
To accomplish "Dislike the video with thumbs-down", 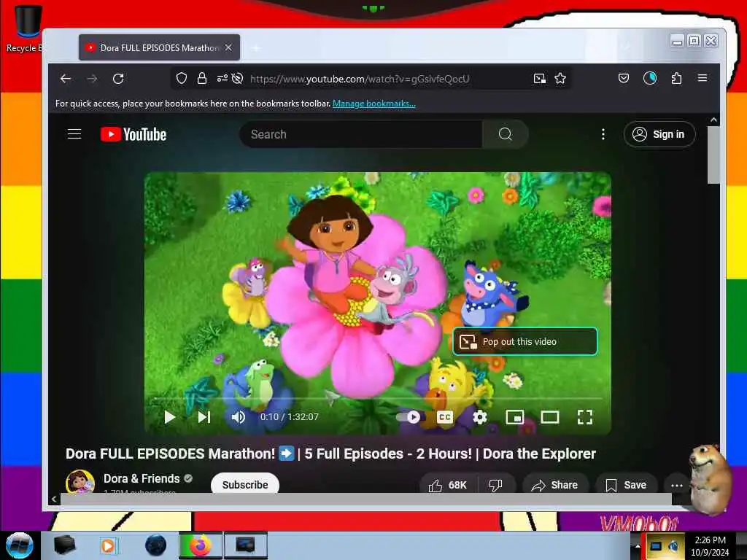I will pyautogui.click(x=496, y=485).
